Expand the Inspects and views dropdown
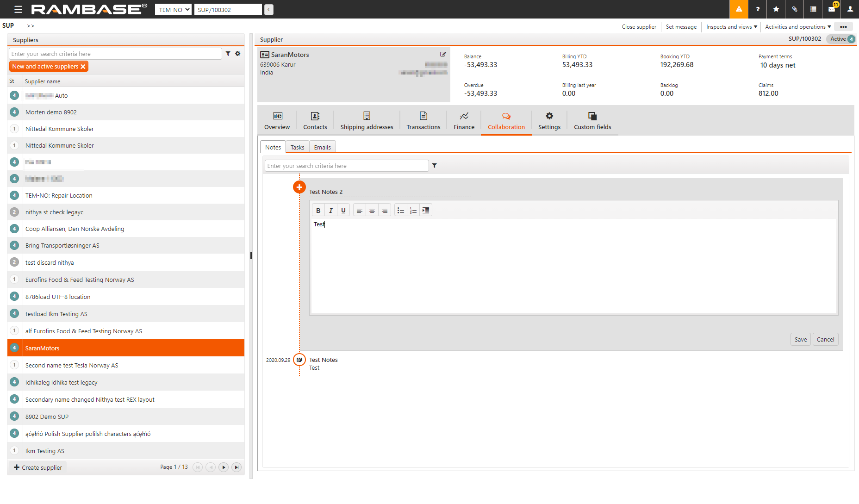This screenshot has height=504, width=859. 731,27
